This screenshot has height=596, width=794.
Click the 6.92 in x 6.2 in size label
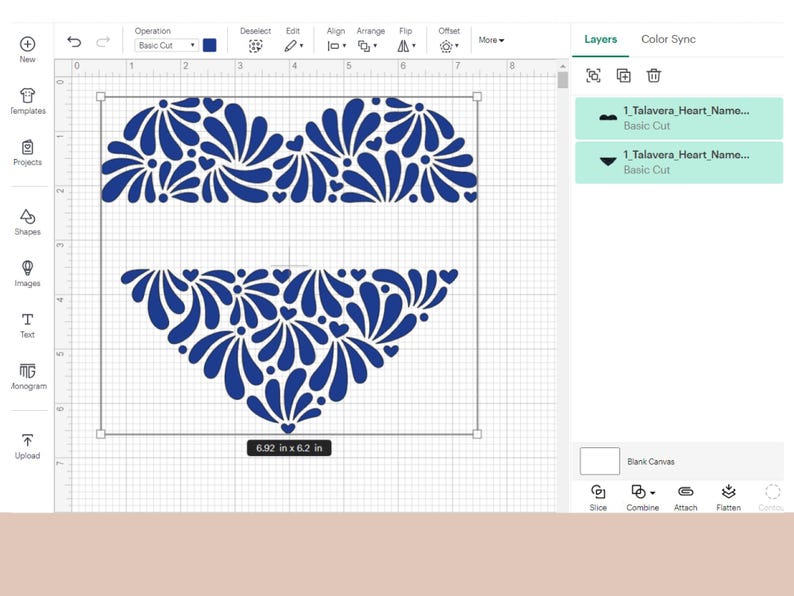(289, 448)
